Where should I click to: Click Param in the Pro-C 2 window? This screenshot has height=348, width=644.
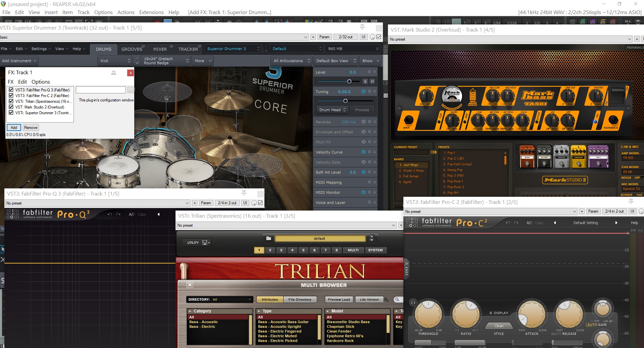tap(593, 211)
